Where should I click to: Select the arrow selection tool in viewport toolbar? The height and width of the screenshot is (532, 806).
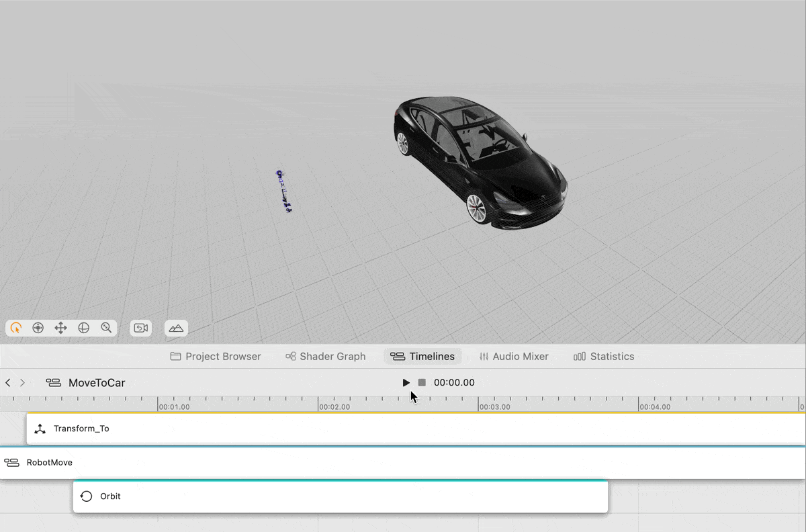click(x=16, y=328)
